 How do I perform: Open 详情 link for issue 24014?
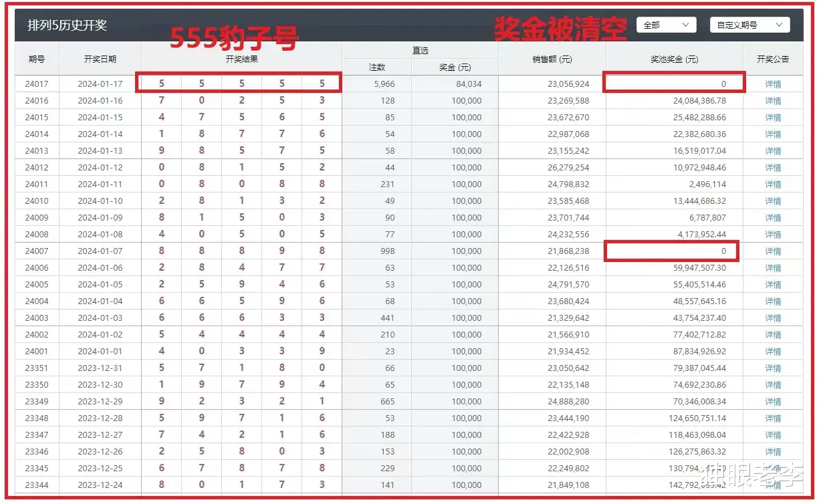point(773,134)
